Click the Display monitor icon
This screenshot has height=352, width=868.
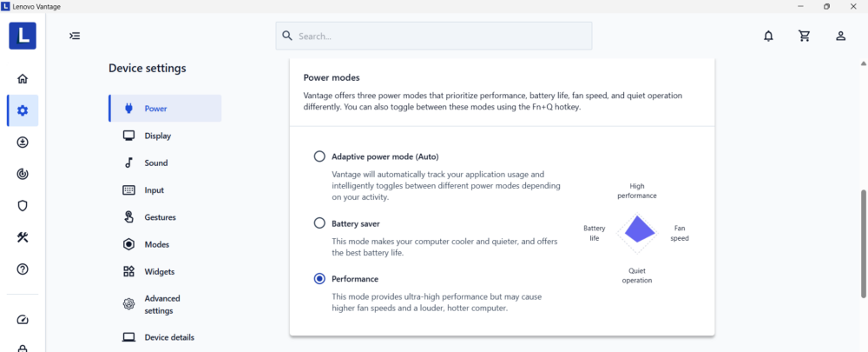pyautogui.click(x=128, y=136)
